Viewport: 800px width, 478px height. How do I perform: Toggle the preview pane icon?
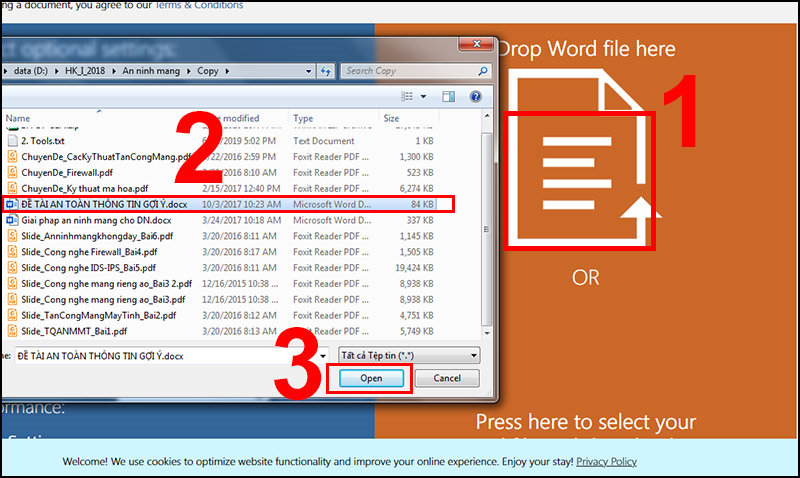pyautogui.click(x=448, y=96)
